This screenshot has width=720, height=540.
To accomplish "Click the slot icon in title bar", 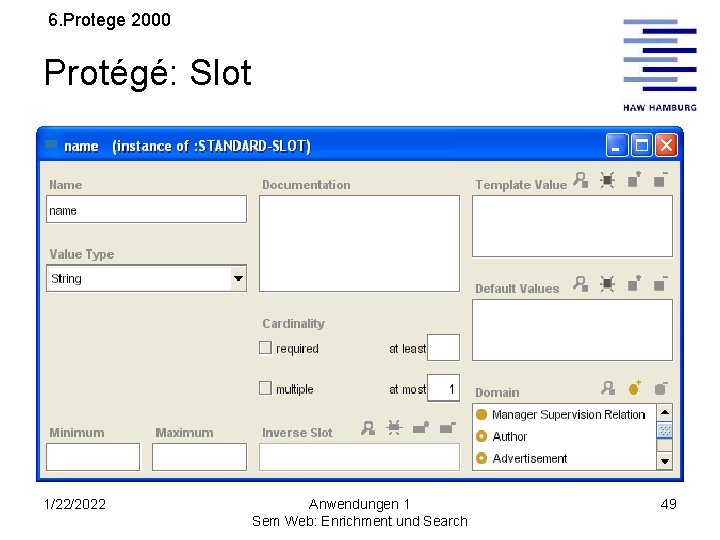I will (51, 145).
